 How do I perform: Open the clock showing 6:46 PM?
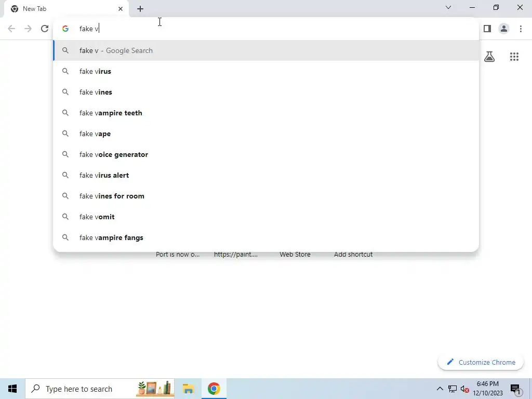click(487, 389)
